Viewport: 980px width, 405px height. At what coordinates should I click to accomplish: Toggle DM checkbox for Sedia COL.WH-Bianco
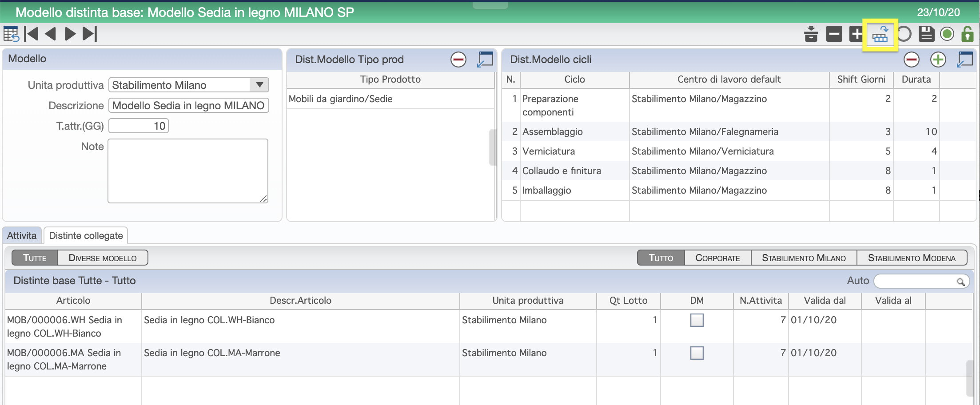(x=697, y=320)
